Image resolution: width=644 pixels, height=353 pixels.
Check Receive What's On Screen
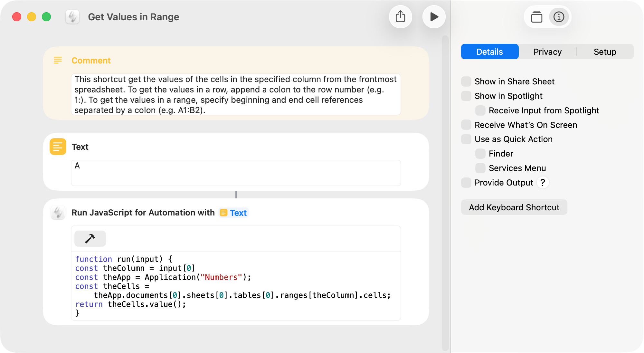click(466, 125)
